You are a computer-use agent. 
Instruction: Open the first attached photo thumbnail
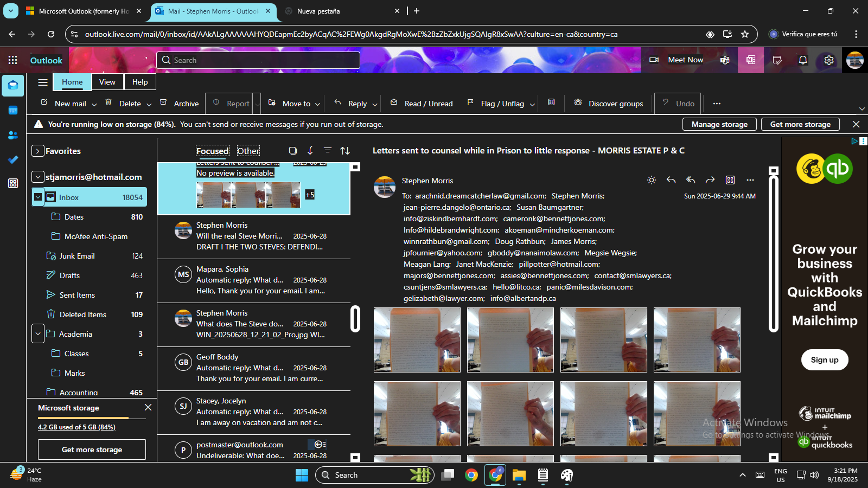(x=417, y=340)
